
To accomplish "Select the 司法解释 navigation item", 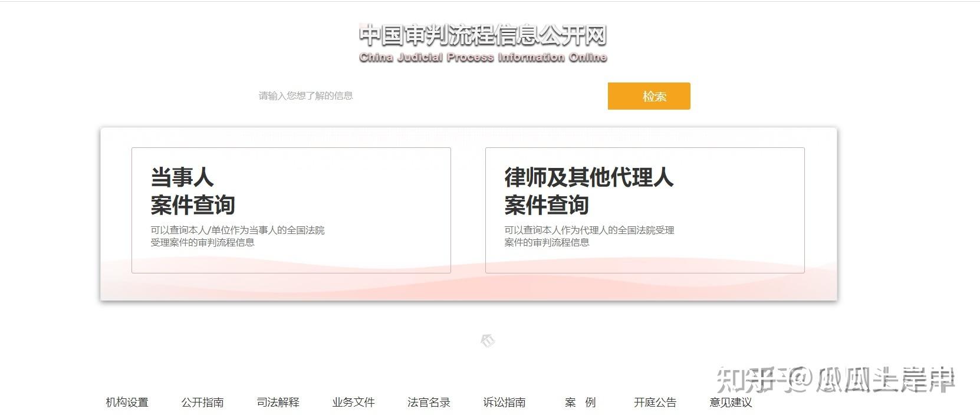I will (x=278, y=402).
